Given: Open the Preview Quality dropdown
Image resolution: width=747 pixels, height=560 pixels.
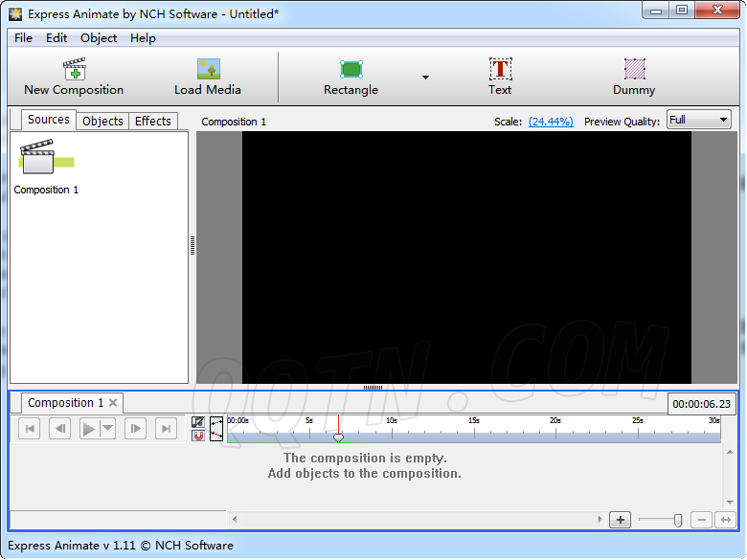Looking at the screenshot, I should click(x=698, y=120).
